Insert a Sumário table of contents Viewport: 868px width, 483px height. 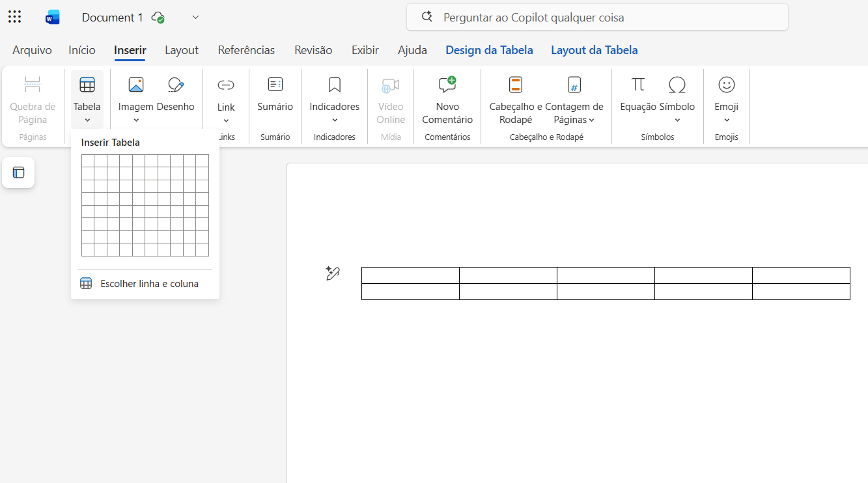(275, 94)
